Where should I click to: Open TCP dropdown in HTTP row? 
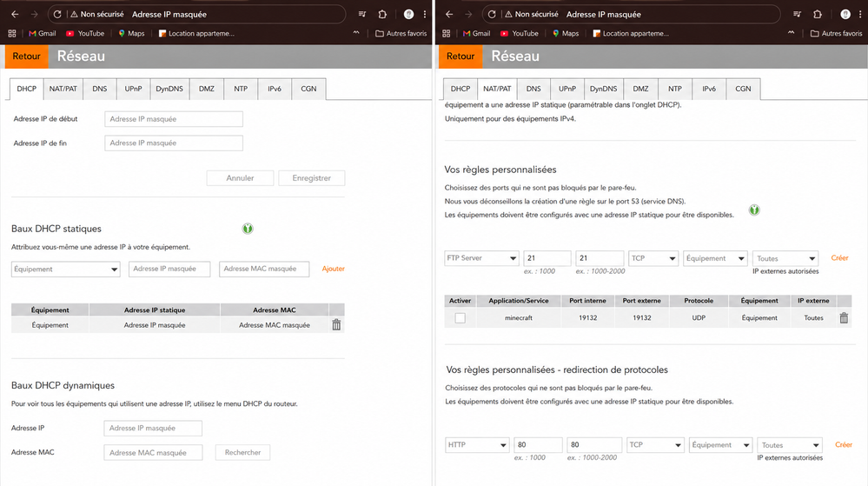point(655,445)
